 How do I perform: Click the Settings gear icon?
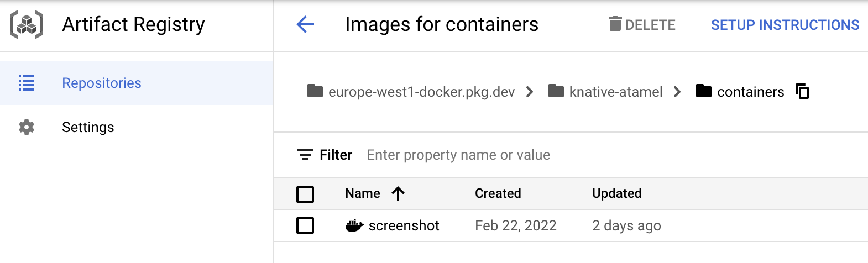pyautogui.click(x=27, y=127)
